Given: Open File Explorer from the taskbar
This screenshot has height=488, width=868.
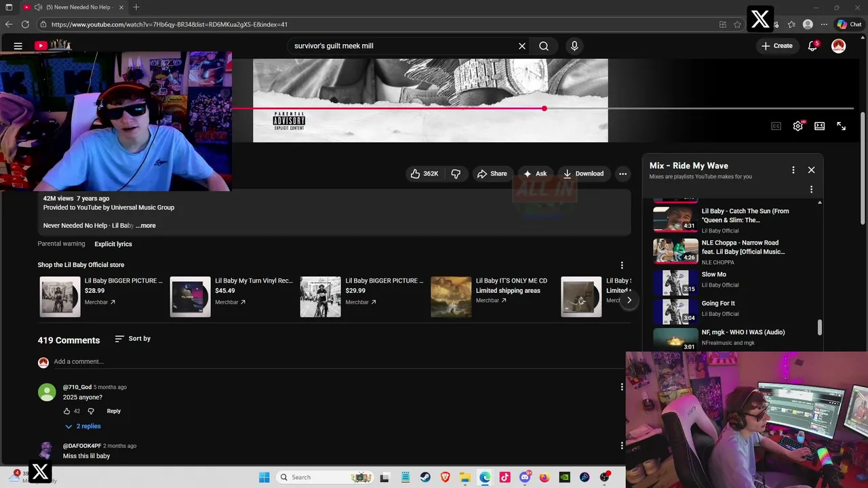Looking at the screenshot, I should tap(465, 477).
